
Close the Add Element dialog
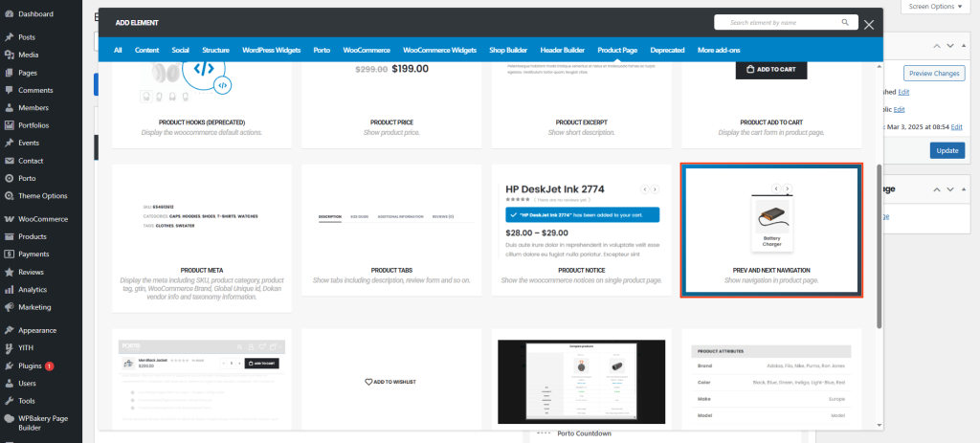coord(869,25)
